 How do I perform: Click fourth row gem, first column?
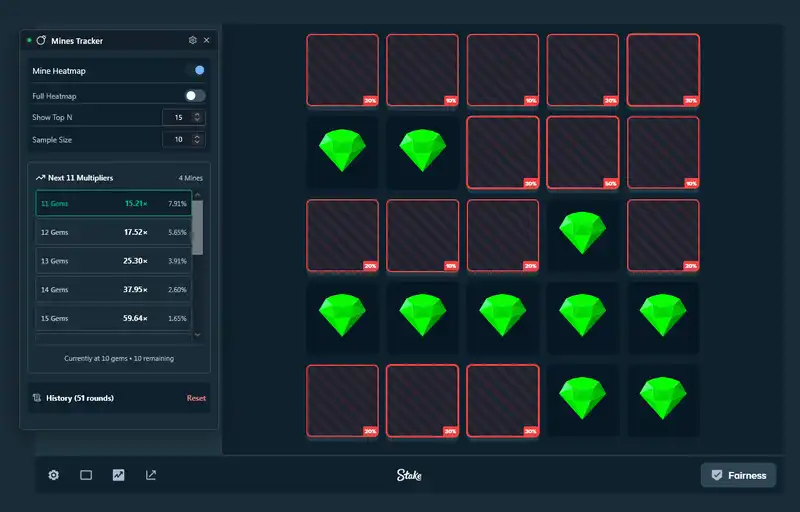342,315
